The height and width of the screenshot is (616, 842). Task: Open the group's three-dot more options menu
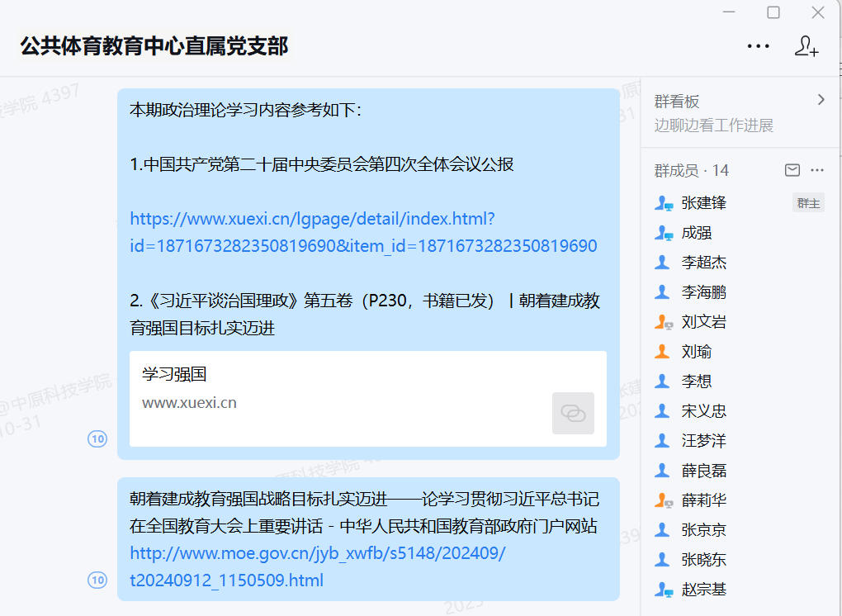758,46
